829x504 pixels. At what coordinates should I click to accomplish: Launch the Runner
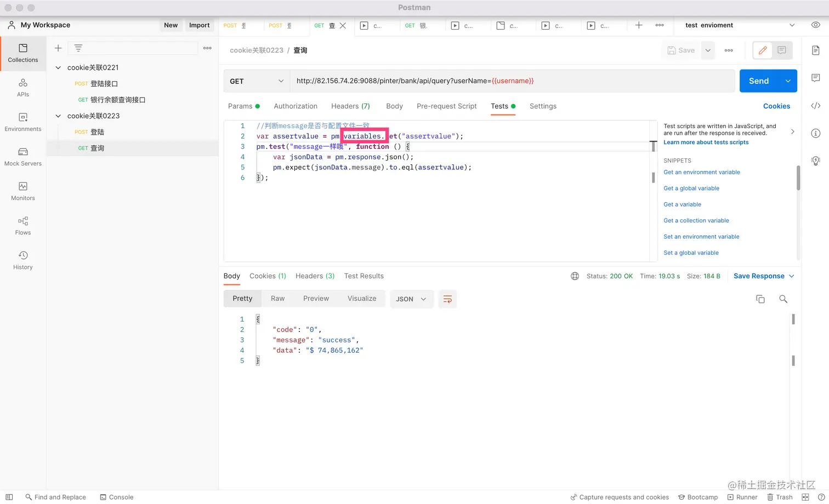tap(742, 497)
